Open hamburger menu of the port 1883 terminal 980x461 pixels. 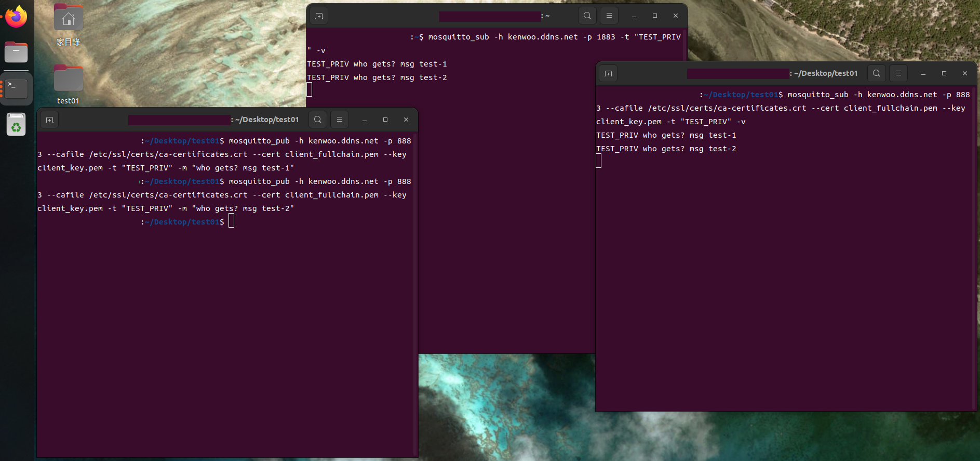pyautogui.click(x=609, y=16)
